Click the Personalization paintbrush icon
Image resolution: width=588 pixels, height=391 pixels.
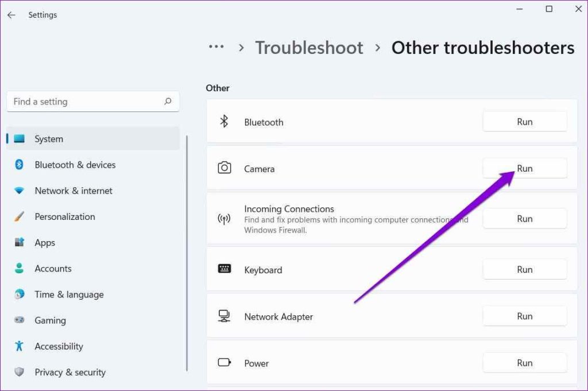tap(19, 216)
